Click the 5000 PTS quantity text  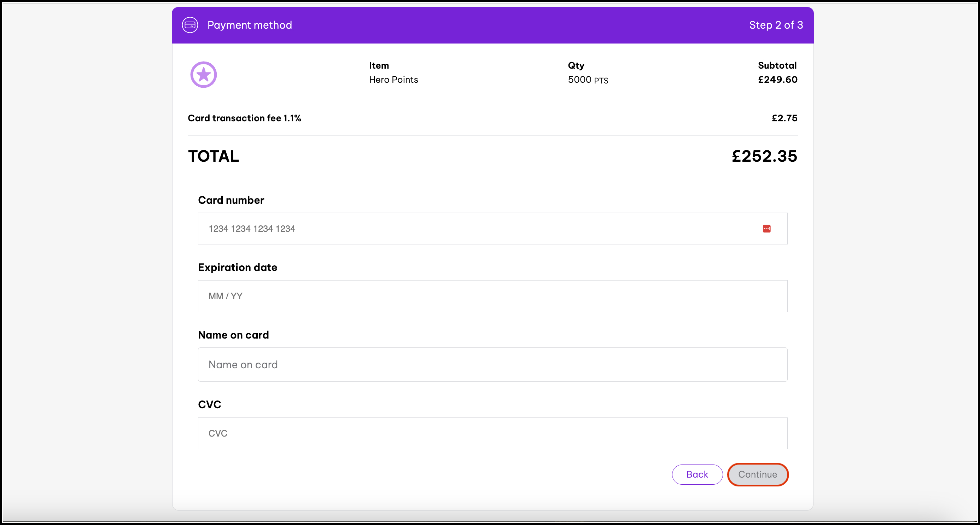tap(588, 80)
